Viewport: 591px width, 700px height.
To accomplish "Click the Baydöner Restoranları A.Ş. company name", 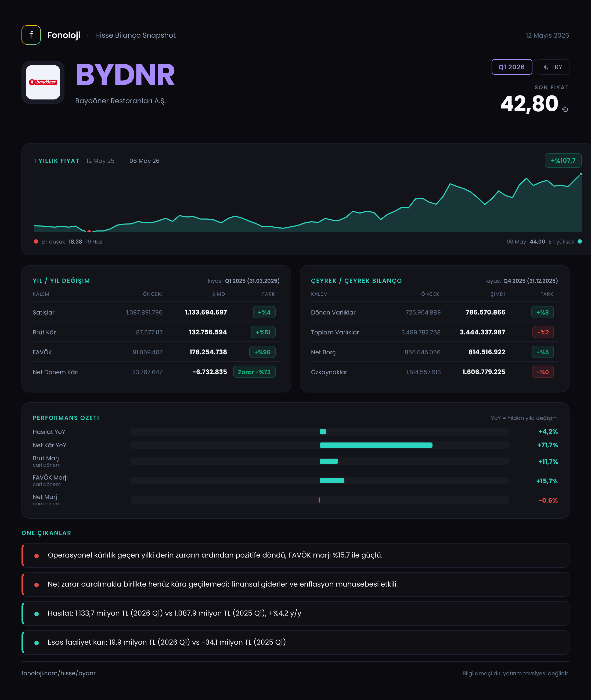I will pos(121,101).
